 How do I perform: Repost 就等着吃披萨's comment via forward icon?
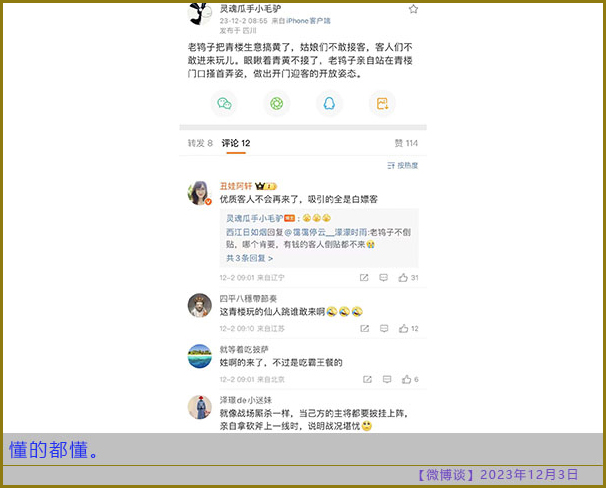tap(367, 379)
